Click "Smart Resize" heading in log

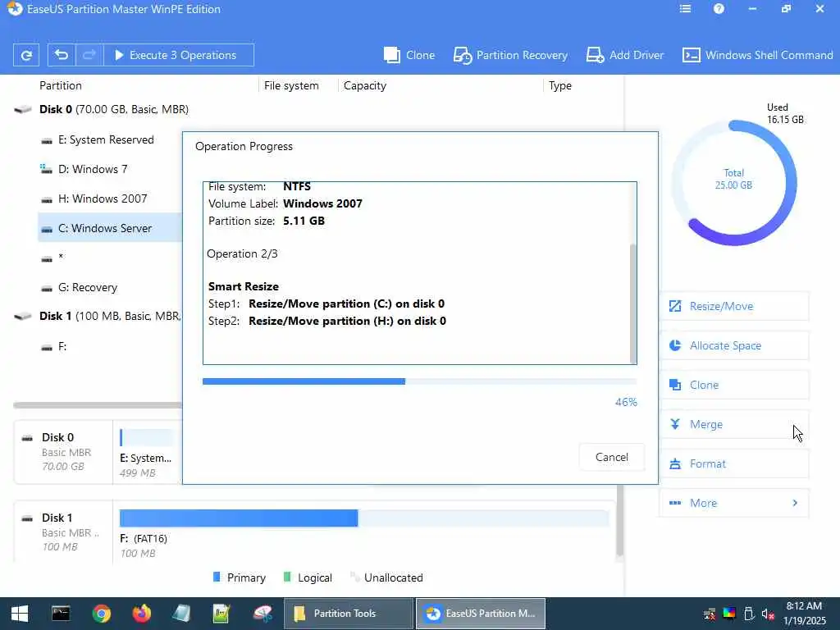(x=243, y=286)
